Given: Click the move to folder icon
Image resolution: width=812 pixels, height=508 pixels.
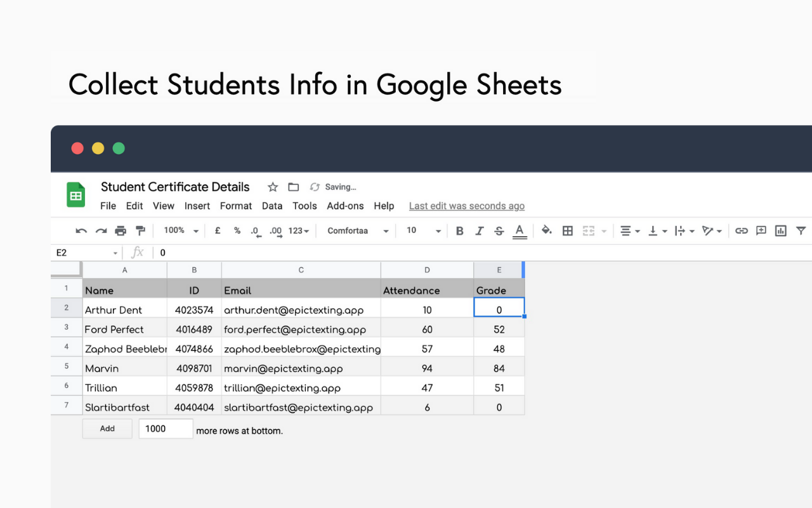Looking at the screenshot, I should coord(293,187).
